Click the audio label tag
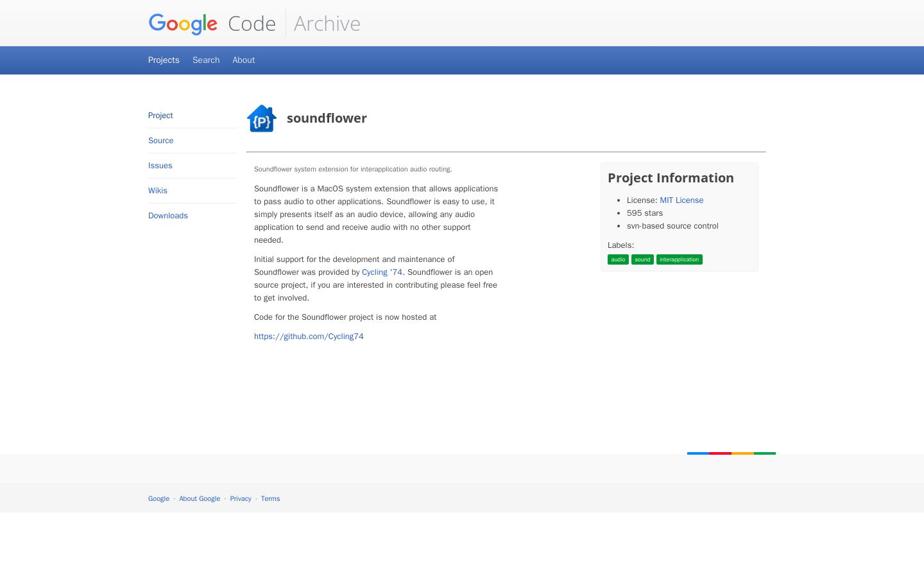 [618, 259]
